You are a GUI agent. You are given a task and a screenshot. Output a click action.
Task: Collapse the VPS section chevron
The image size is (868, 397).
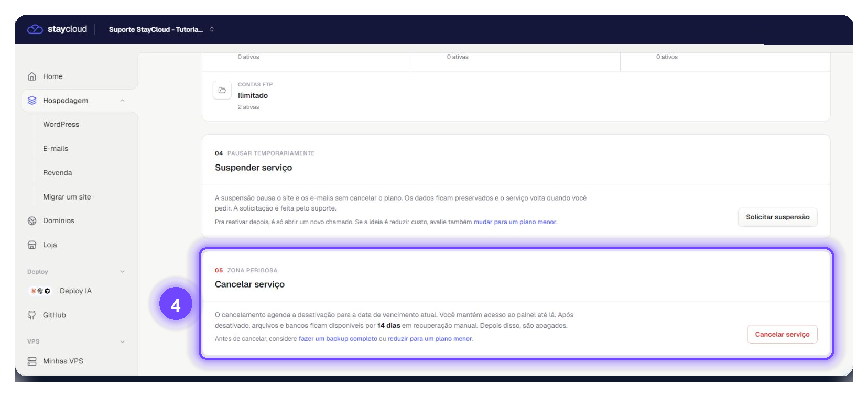pyautogui.click(x=122, y=341)
